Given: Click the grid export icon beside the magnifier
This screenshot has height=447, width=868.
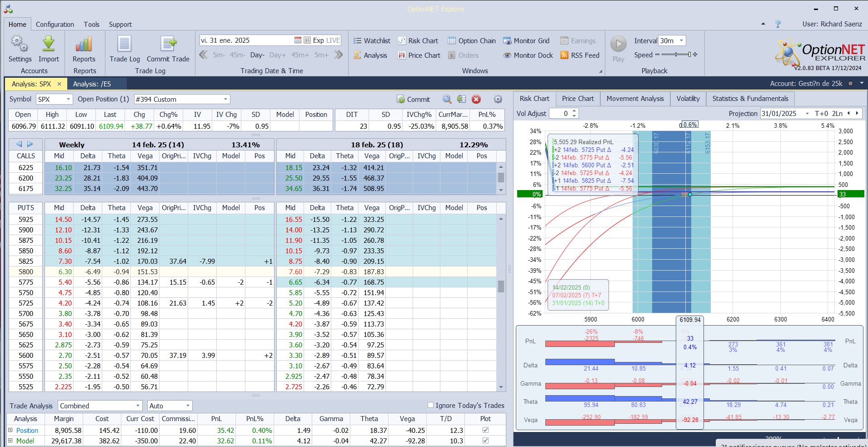Looking at the screenshot, I should [462, 99].
